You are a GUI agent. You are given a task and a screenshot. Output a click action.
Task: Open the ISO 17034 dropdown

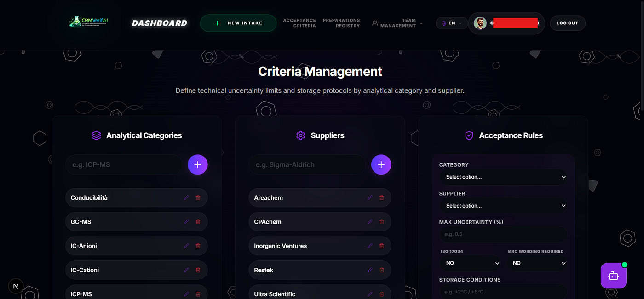tap(470, 263)
